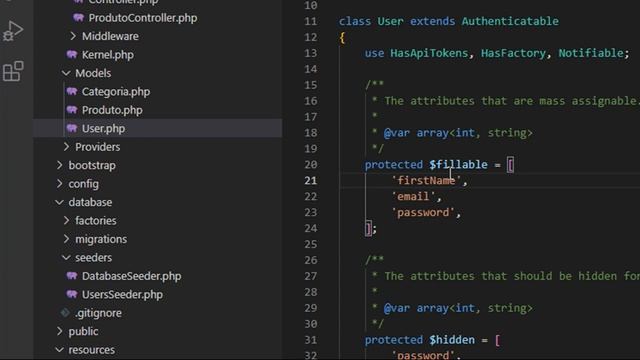Image resolution: width=640 pixels, height=360 pixels.
Task: Collapse the resources folder chevron
Action: (x=60, y=350)
